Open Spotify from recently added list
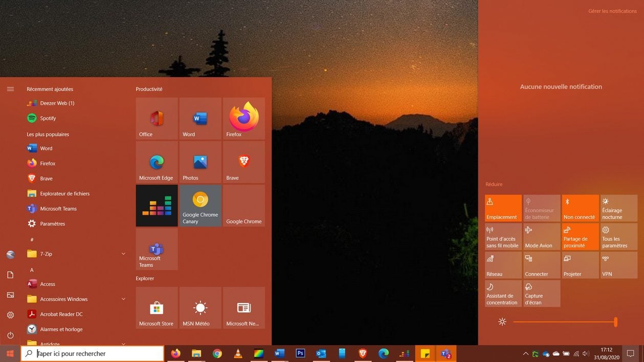 pyautogui.click(x=77, y=118)
